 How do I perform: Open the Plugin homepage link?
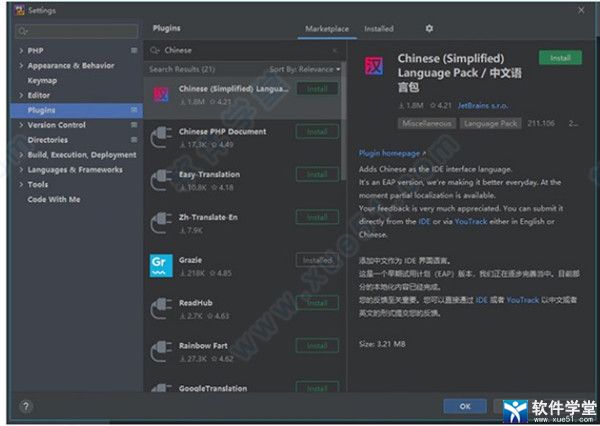pyautogui.click(x=392, y=153)
